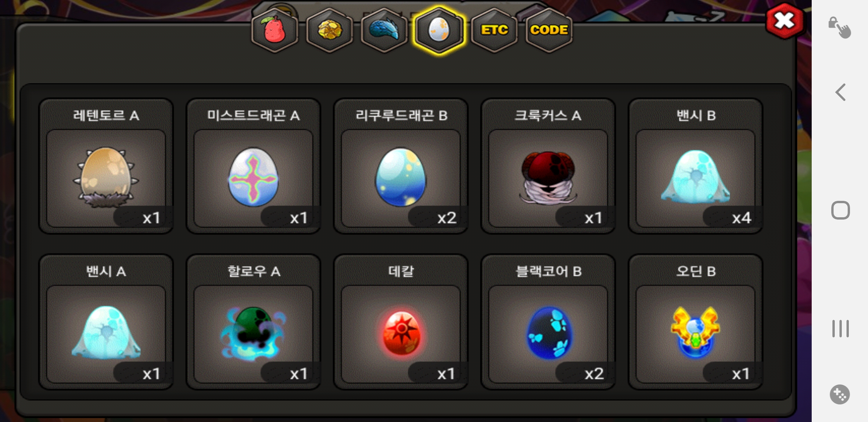Pick the 리쿠루드래곤 B blue egg
Image resolution: width=868 pixels, height=422 pixels.
(401, 166)
